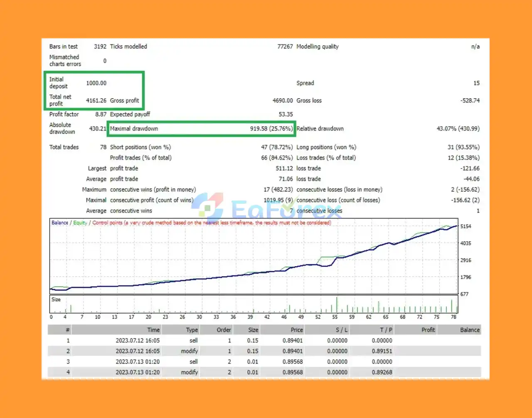
Task: Select row 1 sell order at 16:05
Action: pyautogui.click(x=264, y=340)
